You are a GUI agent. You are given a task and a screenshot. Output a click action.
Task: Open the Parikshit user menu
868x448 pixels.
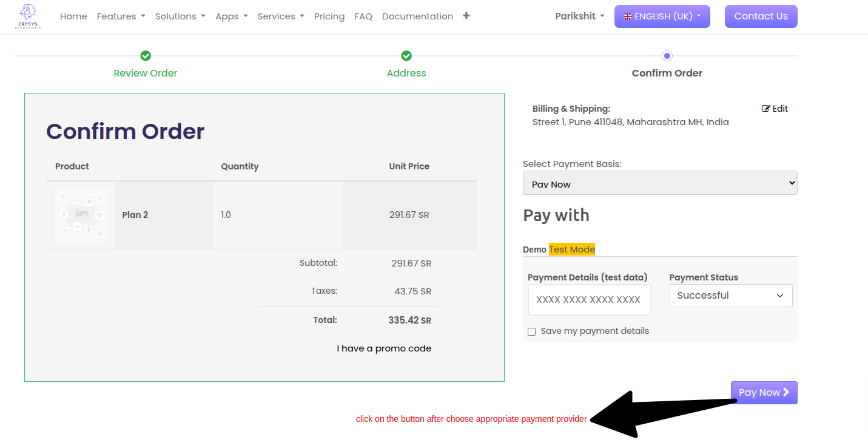click(579, 16)
